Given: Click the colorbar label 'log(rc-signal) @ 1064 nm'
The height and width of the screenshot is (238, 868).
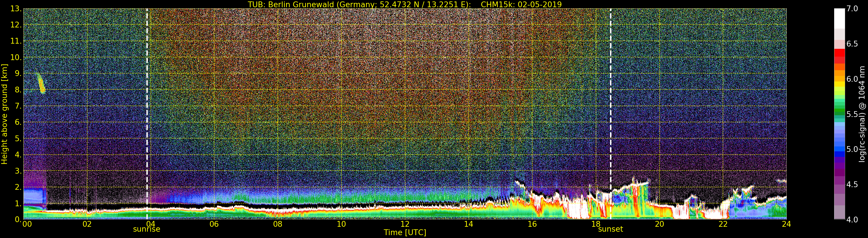Looking at the screenshot, I should click(x=862, y=114).
